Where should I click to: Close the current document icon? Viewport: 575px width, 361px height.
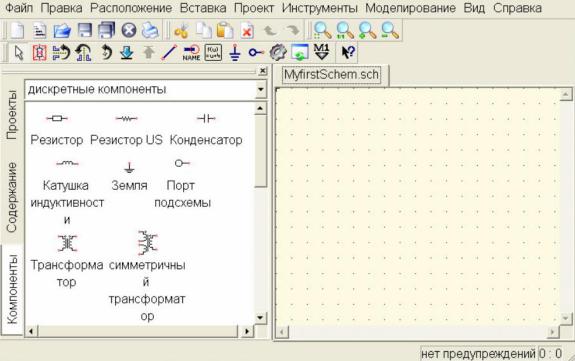(x=129, y=30)
